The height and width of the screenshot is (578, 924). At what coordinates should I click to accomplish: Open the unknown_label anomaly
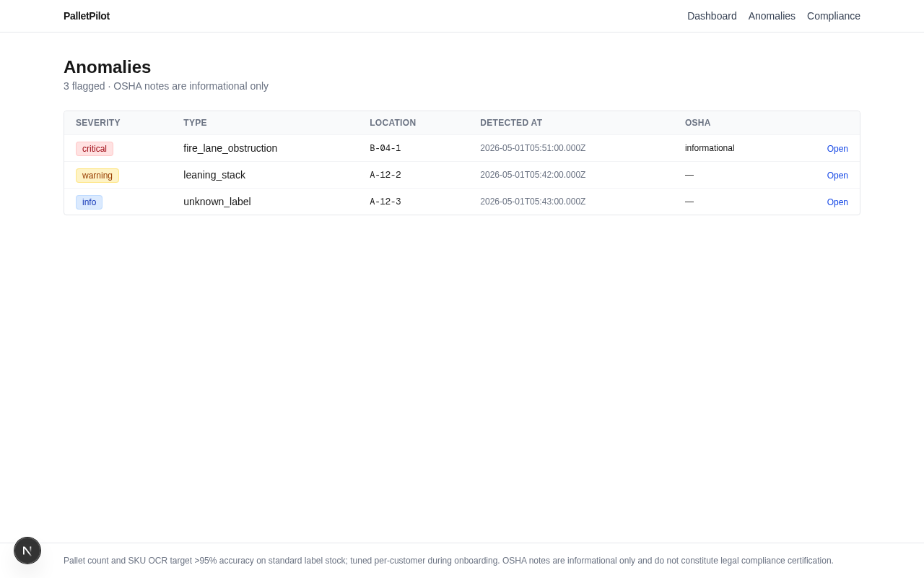(x=837, y=202)
